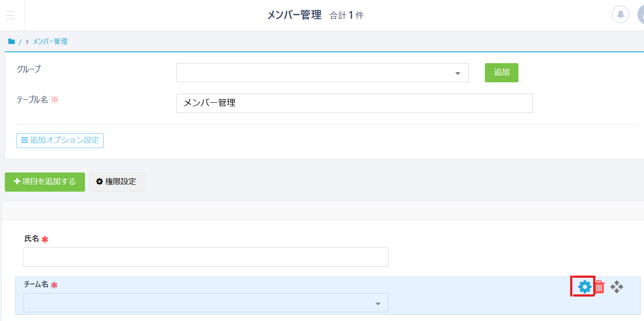Click into the 氏名 input box
Image resolution: width=644 pixels, height=321 pixels.
pyautogui.click(x=206, y=257)
